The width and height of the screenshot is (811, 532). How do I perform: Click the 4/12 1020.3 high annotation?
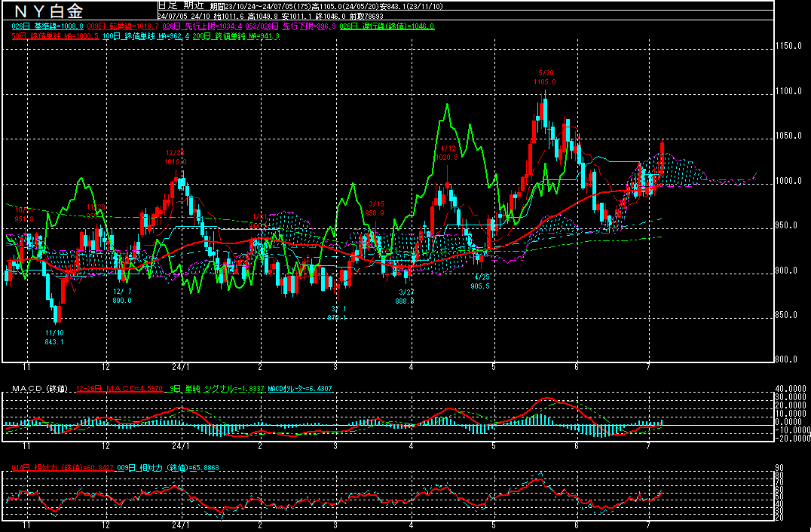446,153
